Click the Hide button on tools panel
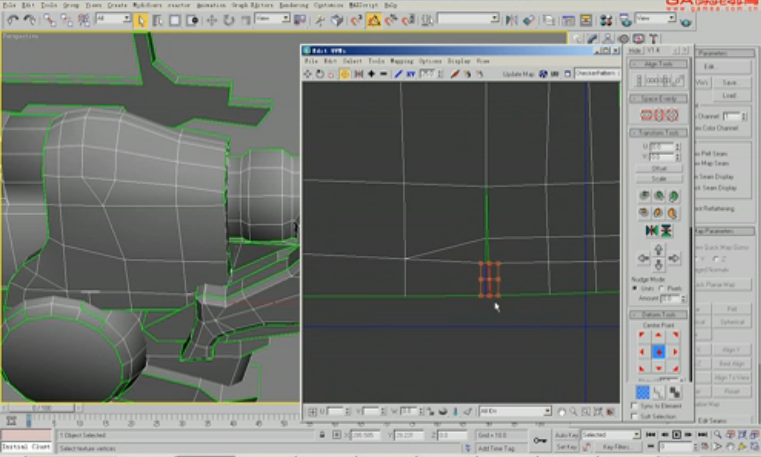The image size is (761, 457). tap(634, 50)
